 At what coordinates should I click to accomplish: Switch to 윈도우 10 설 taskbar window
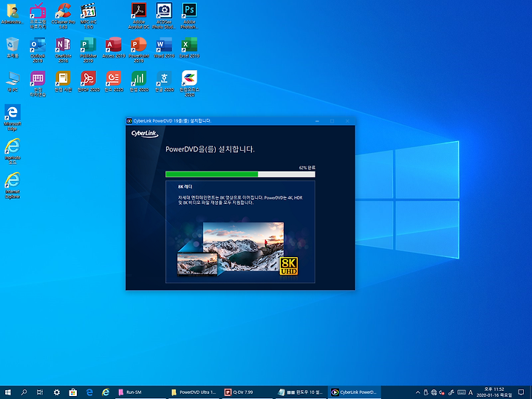pos(300,392)
